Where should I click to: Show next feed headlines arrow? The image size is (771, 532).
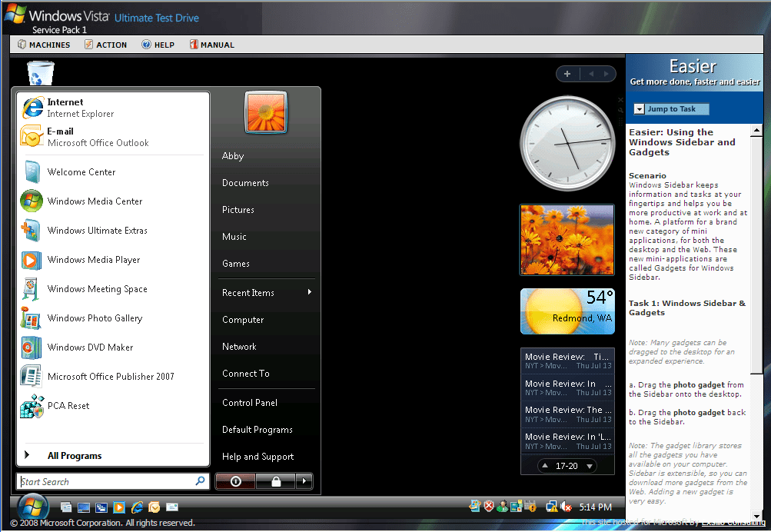[590, 466]
